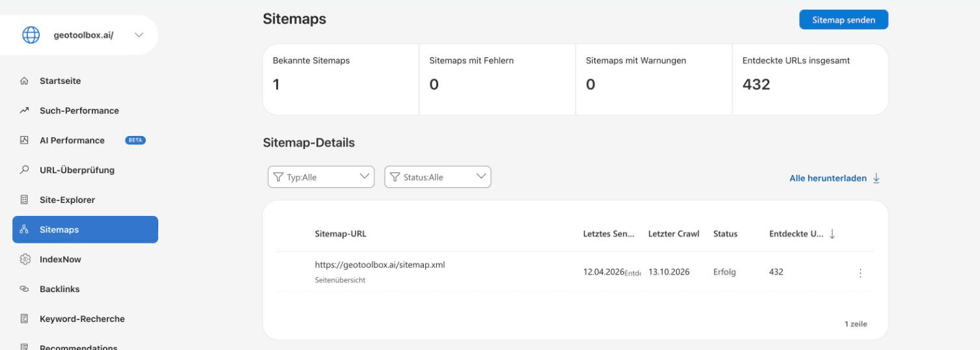Click the Such-Performance trend icon
This screenshot has height=350, width=980.
click(x=25, y=111)
